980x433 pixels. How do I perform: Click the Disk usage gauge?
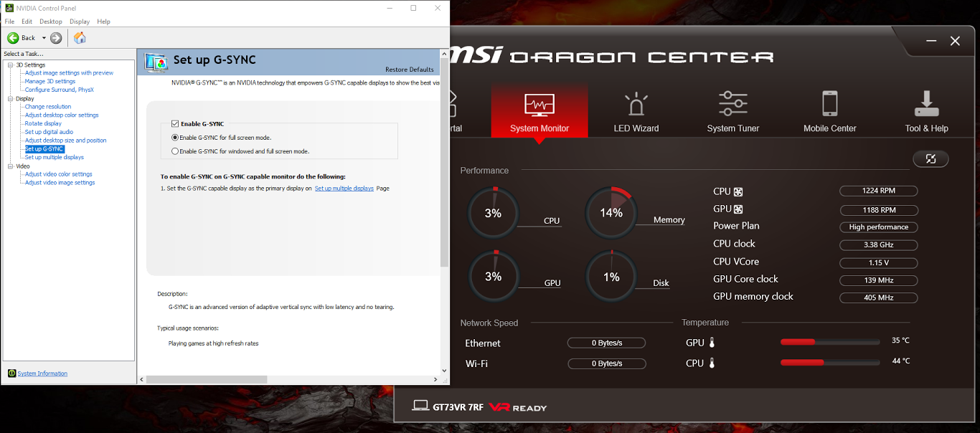coord(611,276)
